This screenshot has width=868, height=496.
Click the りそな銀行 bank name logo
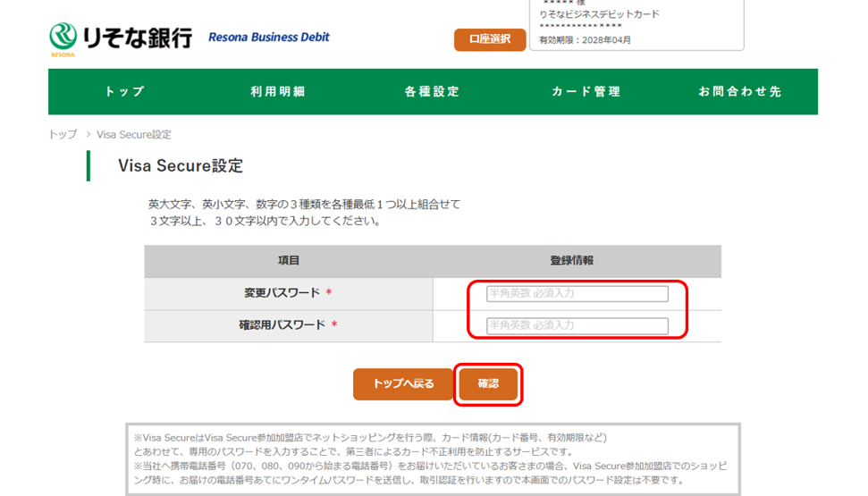[137, 38]
